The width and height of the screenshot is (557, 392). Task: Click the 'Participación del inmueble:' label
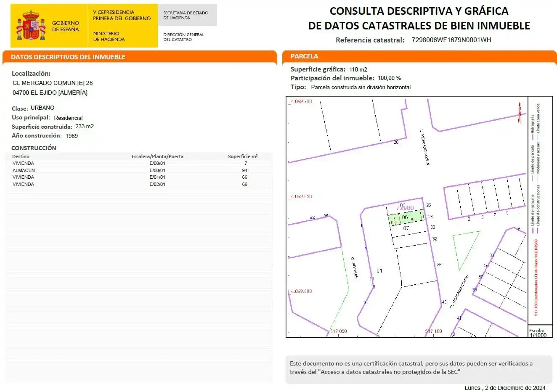point(332,78)
